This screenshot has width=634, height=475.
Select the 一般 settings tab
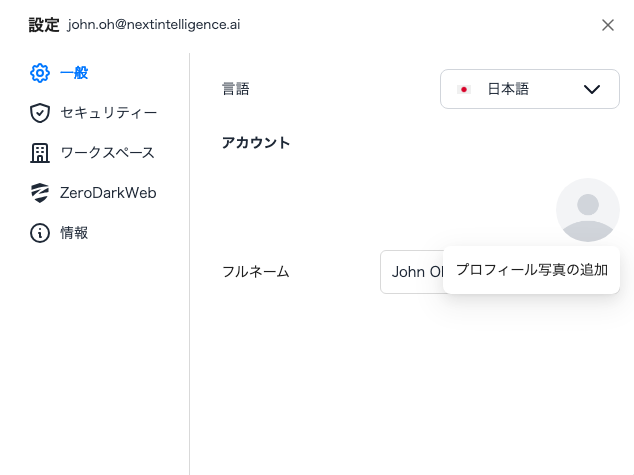coord(74,73)
